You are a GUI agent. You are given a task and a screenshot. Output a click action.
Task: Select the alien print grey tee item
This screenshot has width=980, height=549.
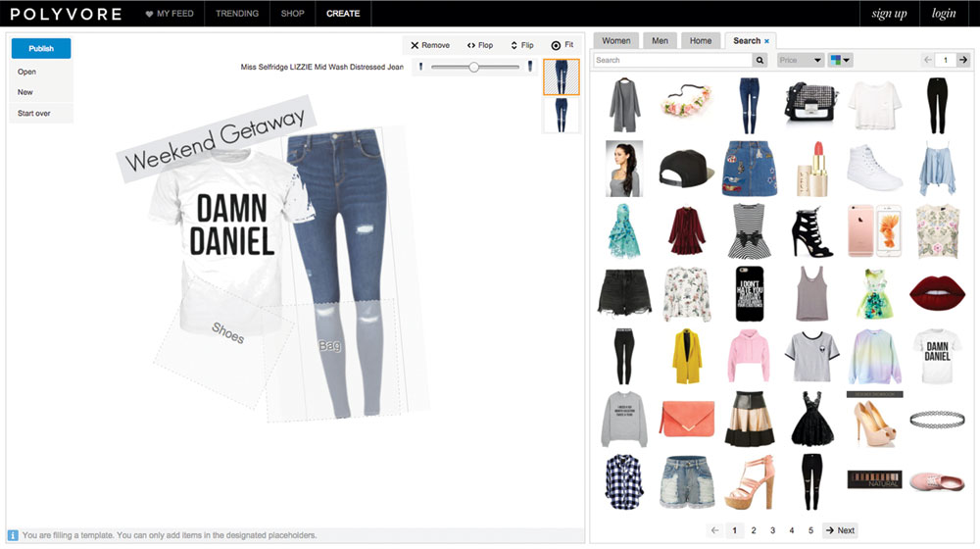[811, 357]
